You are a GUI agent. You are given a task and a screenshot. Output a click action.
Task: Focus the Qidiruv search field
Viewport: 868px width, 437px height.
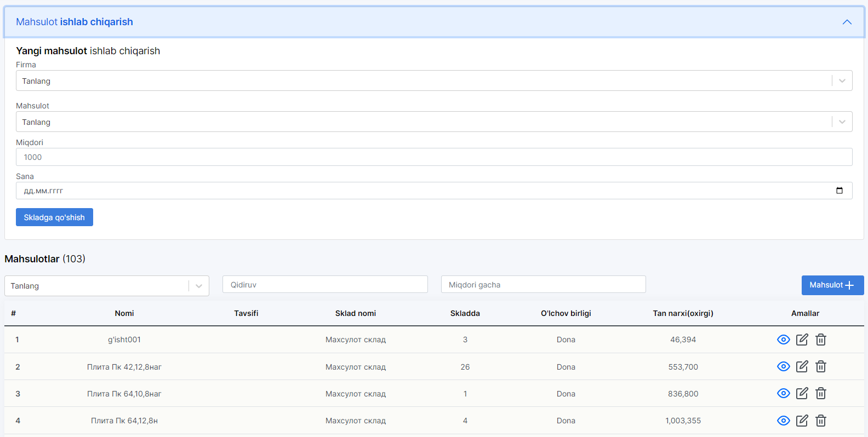click(x=325, y=285)
